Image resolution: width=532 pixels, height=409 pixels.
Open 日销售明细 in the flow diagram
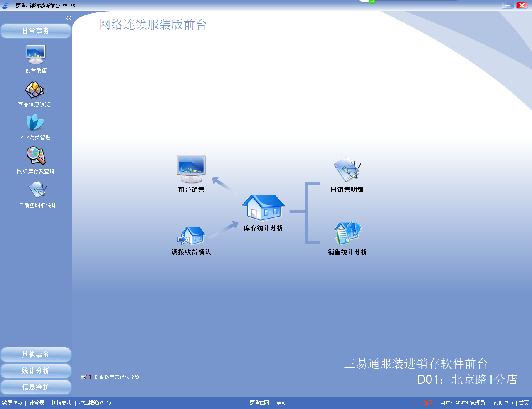(347, 170)
